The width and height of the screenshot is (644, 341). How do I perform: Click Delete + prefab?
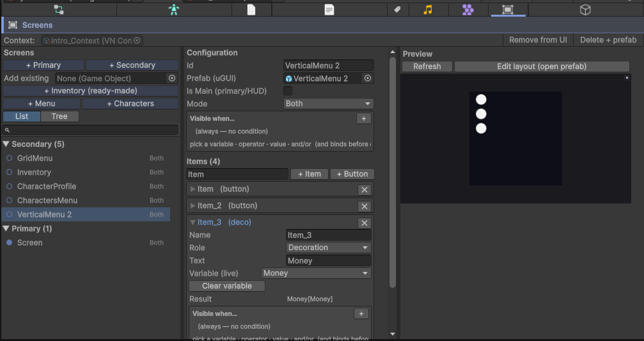click(x=608, y=40)
